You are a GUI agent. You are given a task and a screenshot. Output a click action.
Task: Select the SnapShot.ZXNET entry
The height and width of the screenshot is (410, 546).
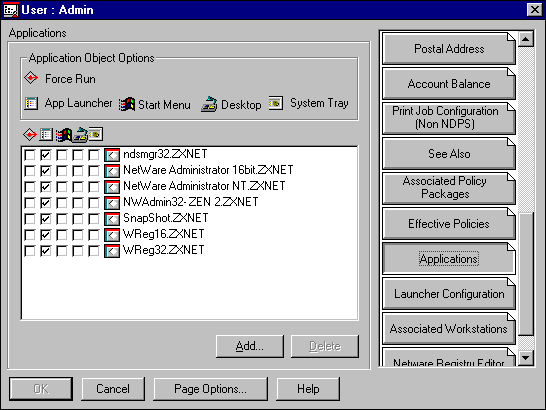[x=165, y=218]
